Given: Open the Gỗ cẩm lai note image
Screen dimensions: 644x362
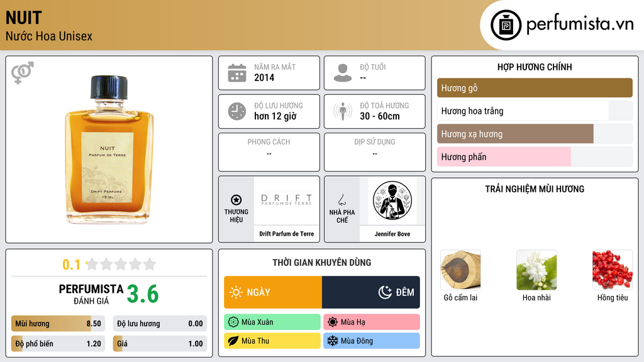Looking at the screenshot, I should point(460,270).
